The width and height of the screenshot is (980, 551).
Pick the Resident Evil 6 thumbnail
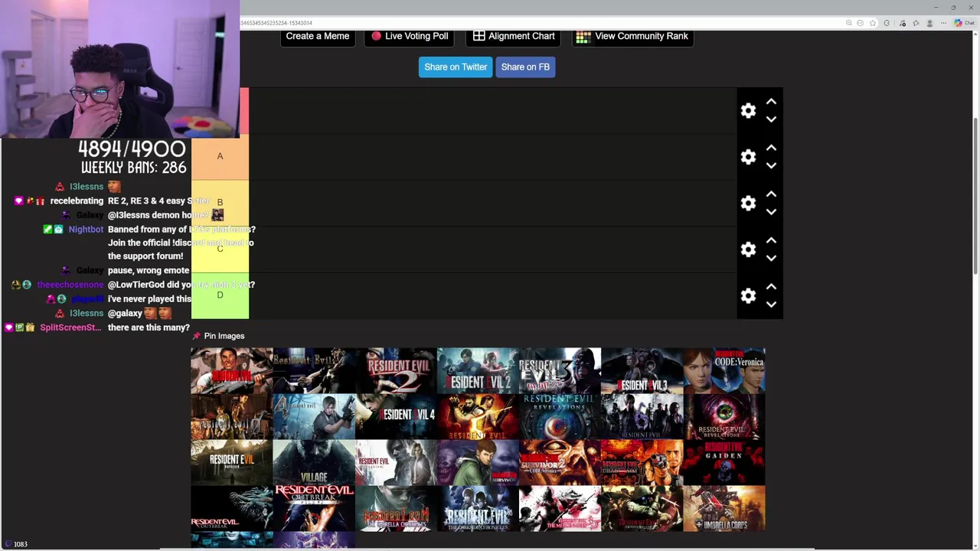point(642,417)
